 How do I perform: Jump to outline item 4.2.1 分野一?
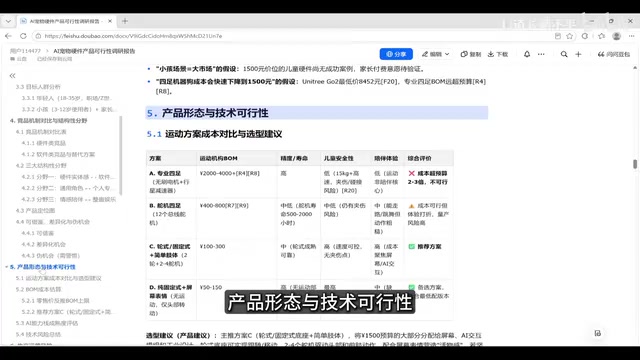coord(69,177)
